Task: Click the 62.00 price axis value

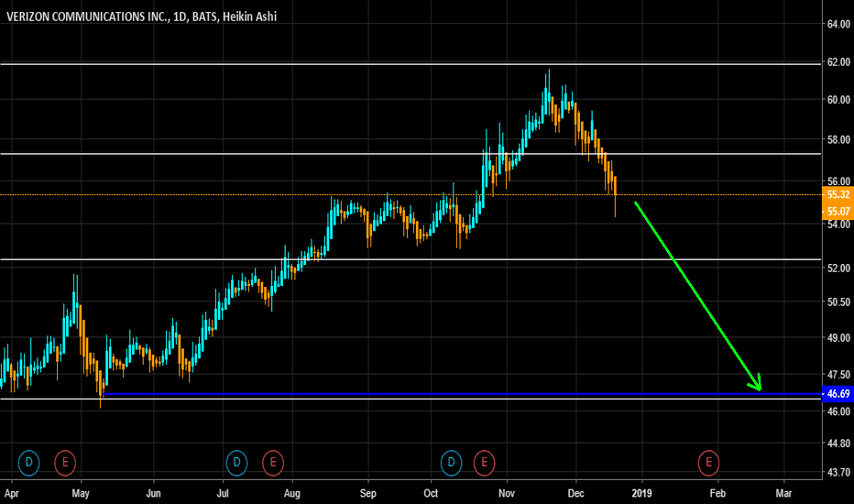Action: coord(838,62)
